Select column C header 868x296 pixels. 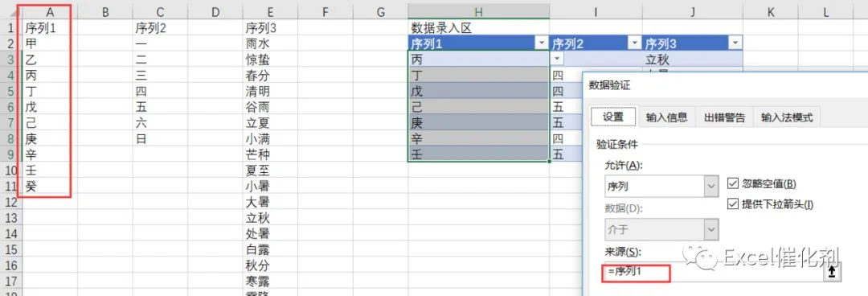point(160,11)
